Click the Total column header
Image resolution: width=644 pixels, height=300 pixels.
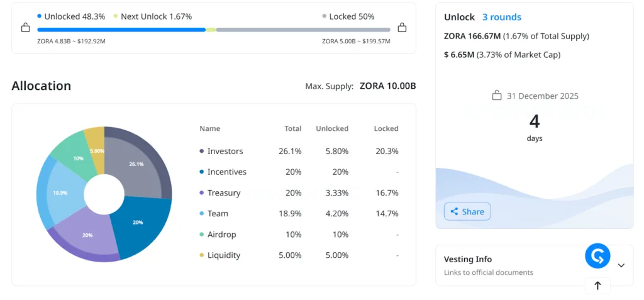pyautogui.click(x=293, y=129)
